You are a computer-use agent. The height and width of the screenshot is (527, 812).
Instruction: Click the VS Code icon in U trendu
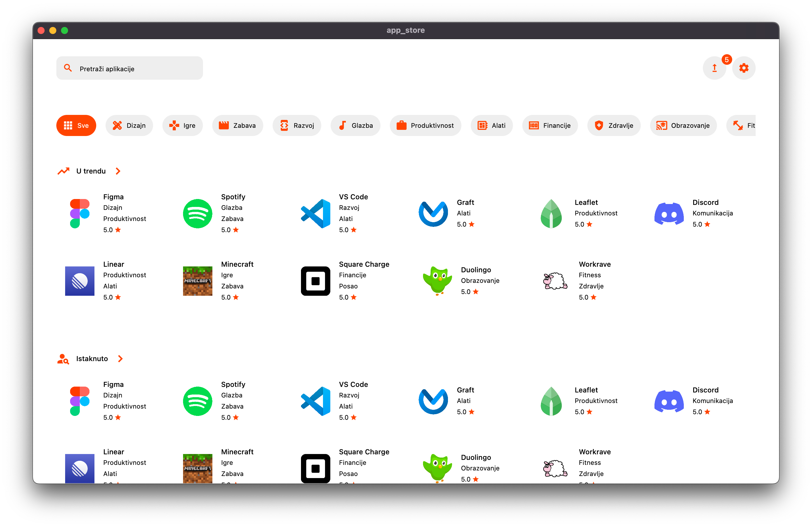pos(315,213)
